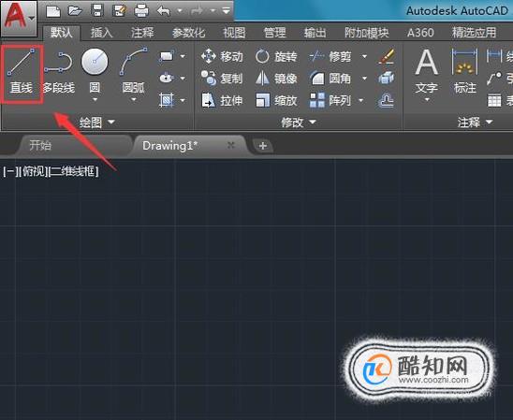The image size is (513, 420).
Task: Click the 复制 (Copy) tool
Action: coord(222,79)
